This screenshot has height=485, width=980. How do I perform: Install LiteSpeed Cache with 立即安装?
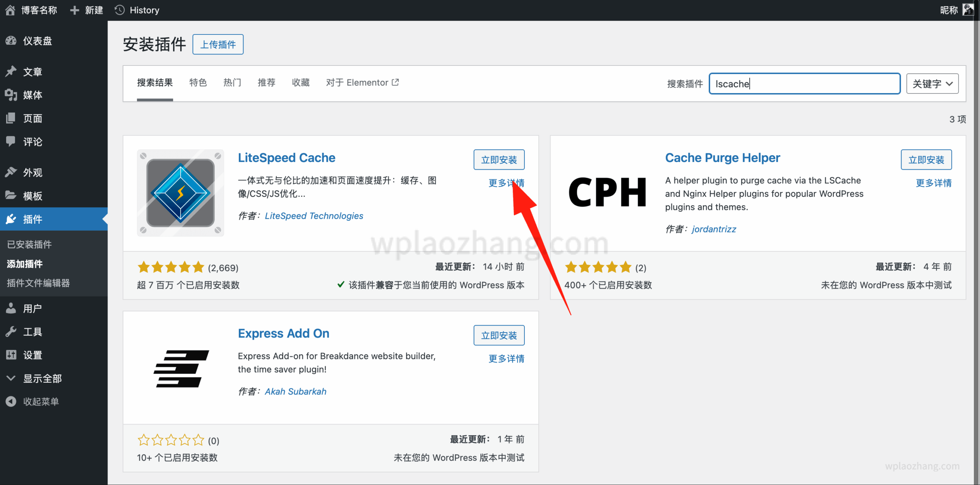[498, 160]
